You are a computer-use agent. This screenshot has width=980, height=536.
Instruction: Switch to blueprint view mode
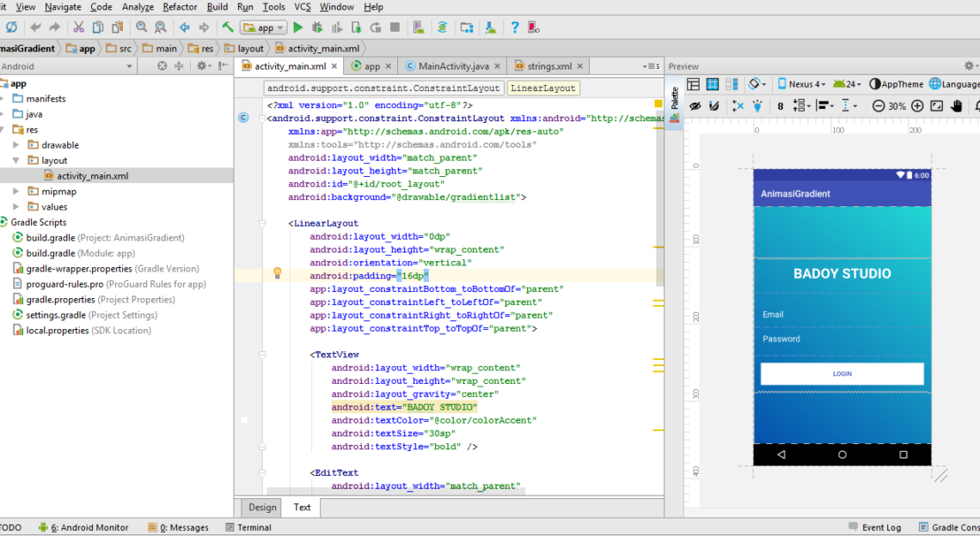pos(714,84)
